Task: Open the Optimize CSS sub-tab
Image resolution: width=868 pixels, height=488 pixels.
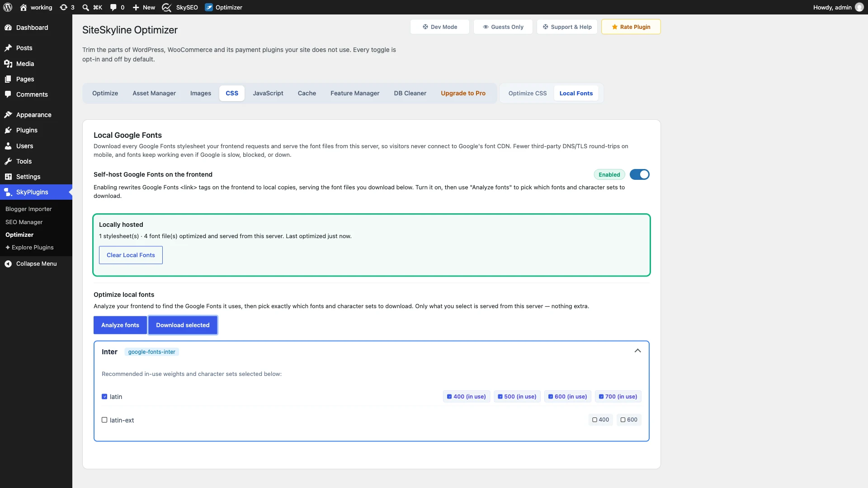Action: [x=527, y=93]
